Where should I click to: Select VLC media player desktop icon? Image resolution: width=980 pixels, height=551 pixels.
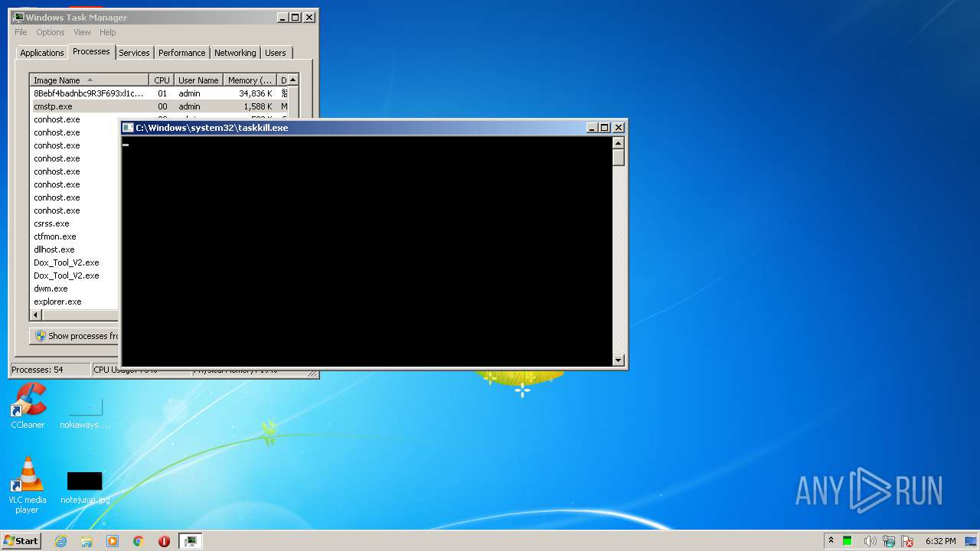coord(28,485)
